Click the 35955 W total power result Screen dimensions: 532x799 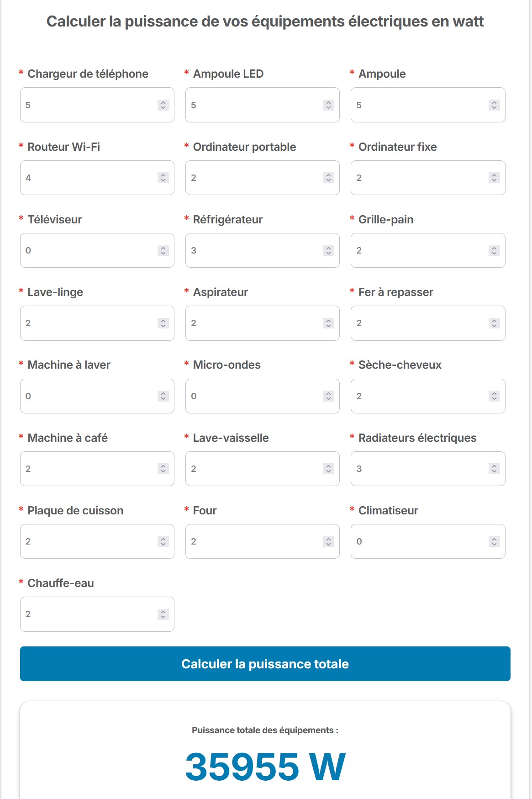click(x=265, y=766)
